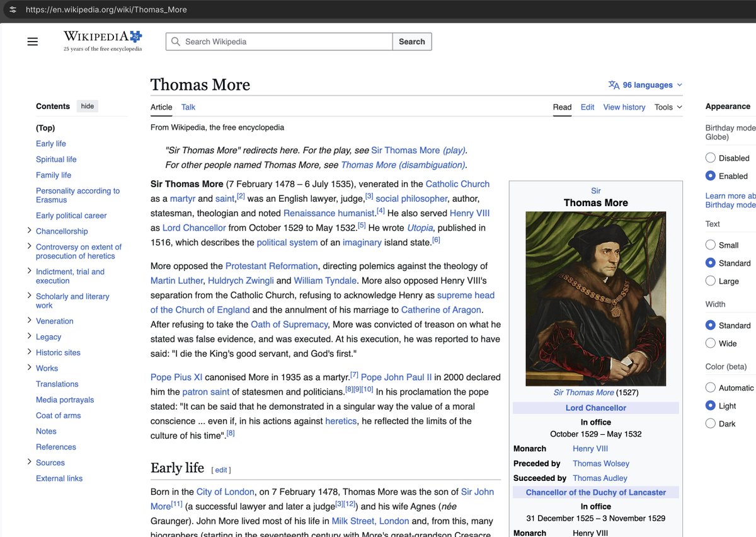The width and height of the screenshot is (756, 537).
Task: Open the Edit tab
Action: pyautogui.click(x=587, y=107)
